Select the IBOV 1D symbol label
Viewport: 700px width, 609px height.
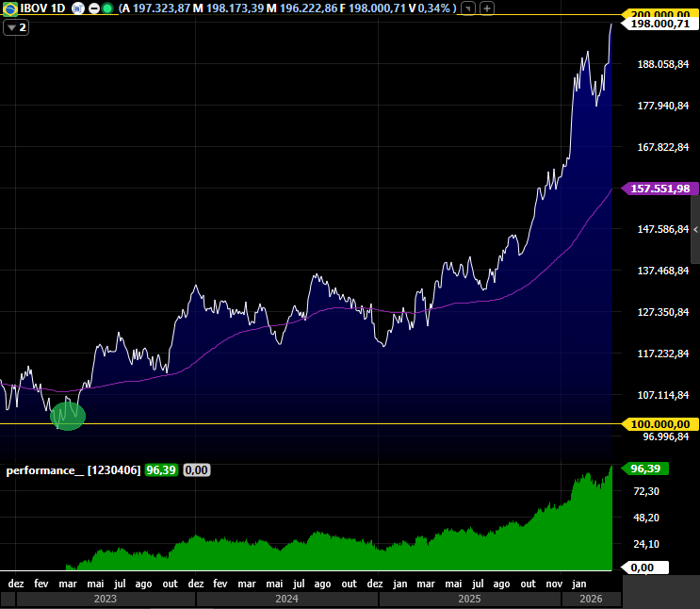[42, 8]
